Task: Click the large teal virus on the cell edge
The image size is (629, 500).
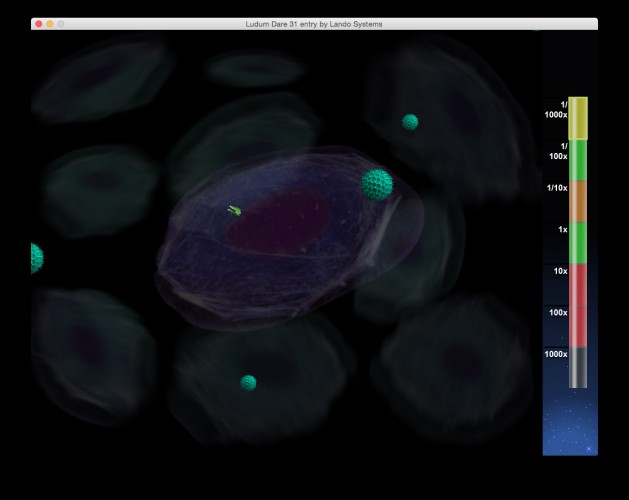Action: pos(377,185)
